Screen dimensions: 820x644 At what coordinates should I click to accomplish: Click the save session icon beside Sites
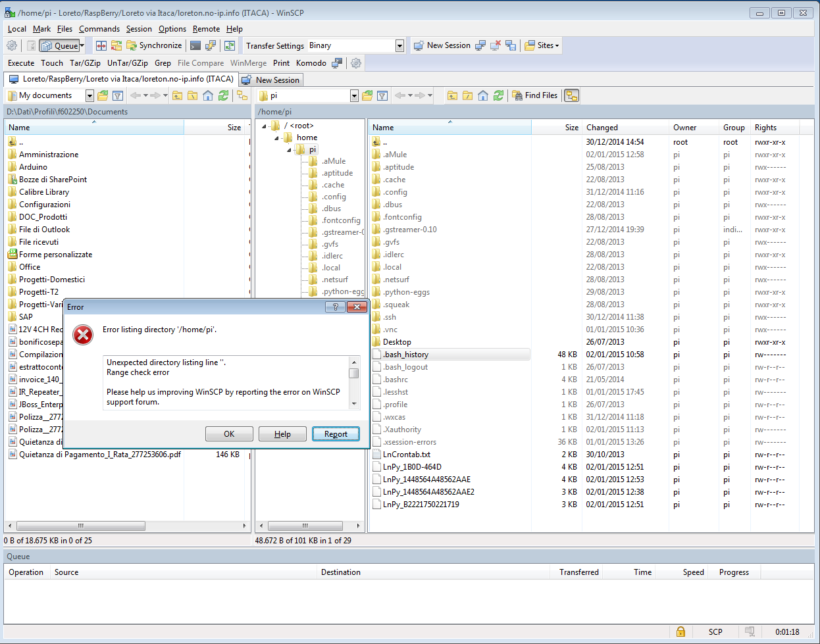tap(511, 45)
